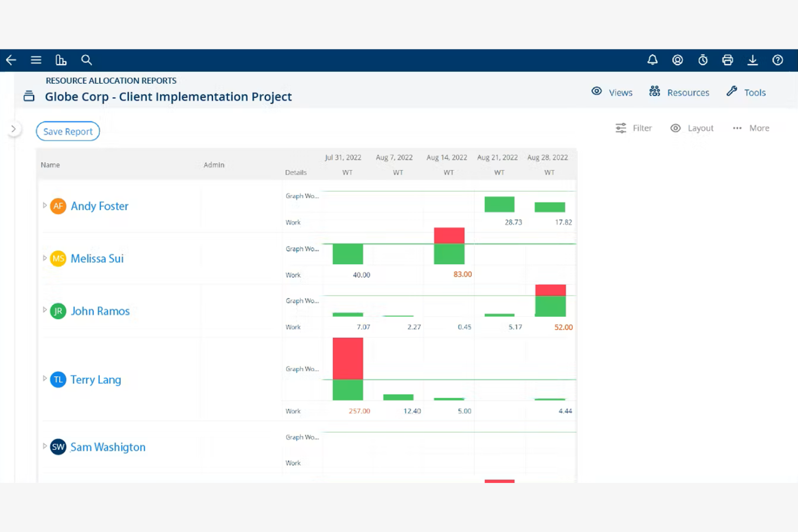Open the search icon in top bar
This screenshot has height=532, width=798.
click(x=86, y=60)
